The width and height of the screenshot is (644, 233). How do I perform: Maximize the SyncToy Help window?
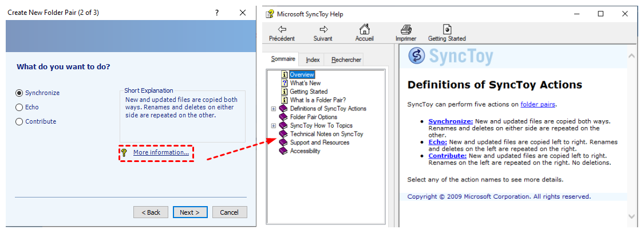point(600,14)
